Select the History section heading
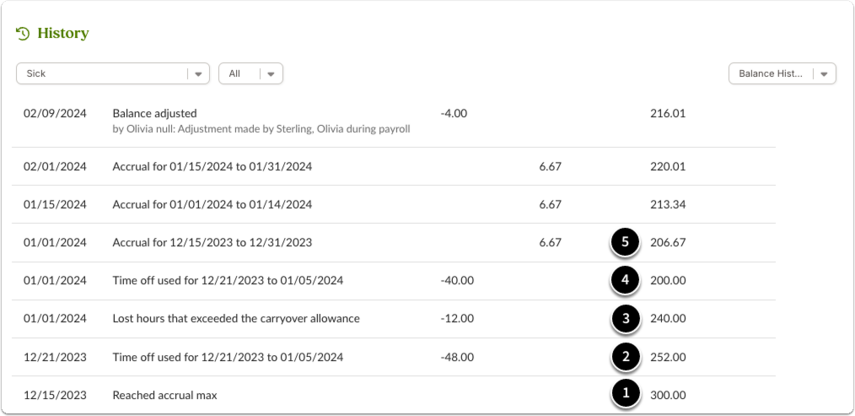 [x=63, y=33]
